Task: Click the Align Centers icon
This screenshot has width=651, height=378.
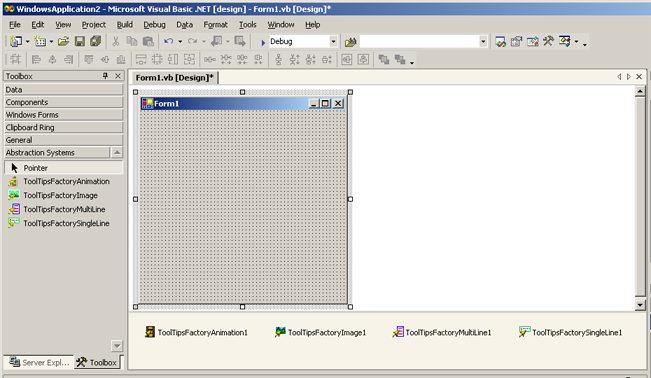Action: pyautogui.click(x=52, y=60)
